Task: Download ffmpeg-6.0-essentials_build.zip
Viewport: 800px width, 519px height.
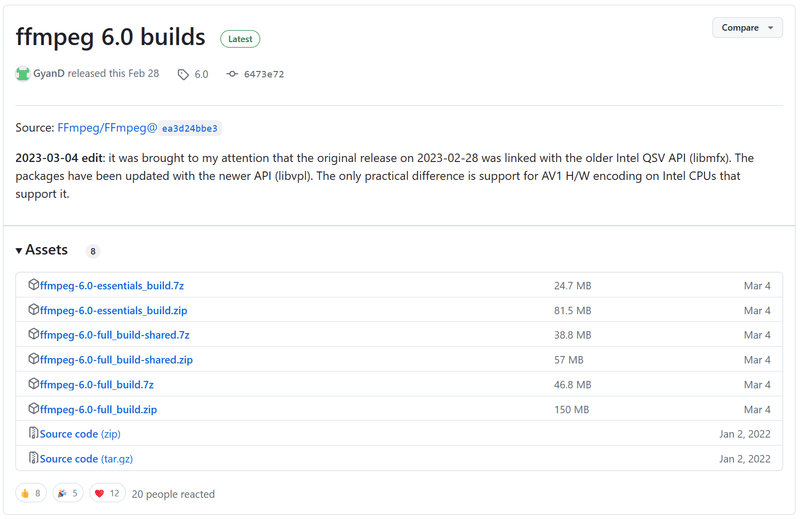Action: 113,310
